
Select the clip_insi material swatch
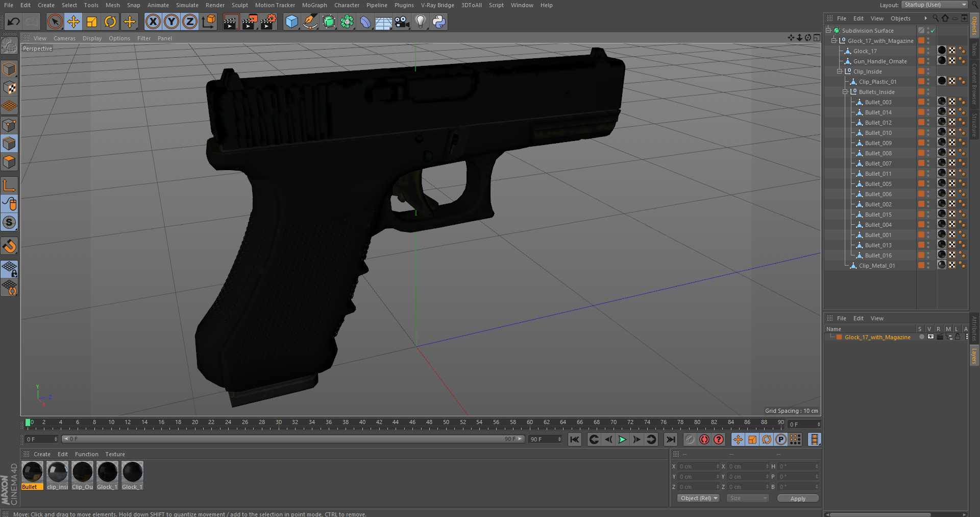pos(57,475)
